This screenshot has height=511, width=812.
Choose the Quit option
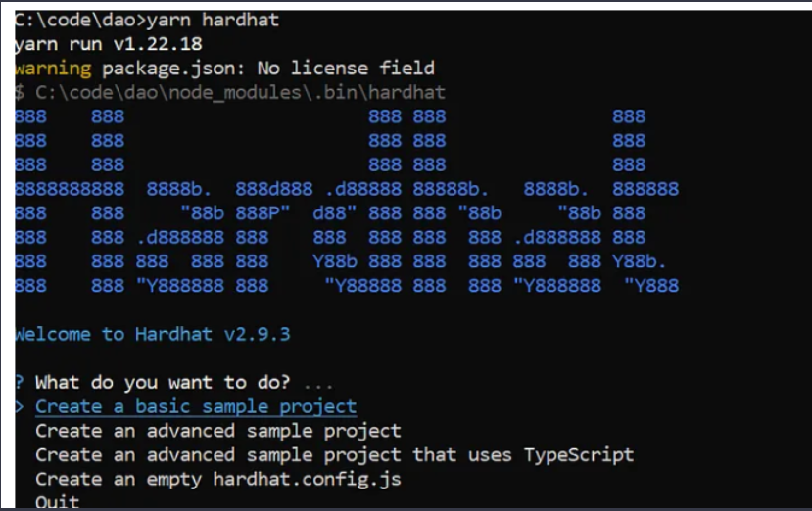click(x=58, y=501)
